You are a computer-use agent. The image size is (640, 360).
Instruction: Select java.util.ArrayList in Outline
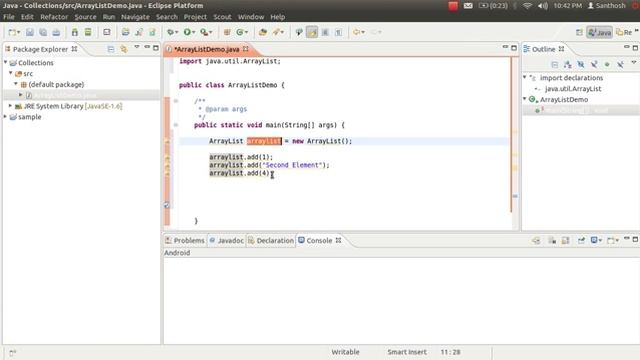pos(573,89)
